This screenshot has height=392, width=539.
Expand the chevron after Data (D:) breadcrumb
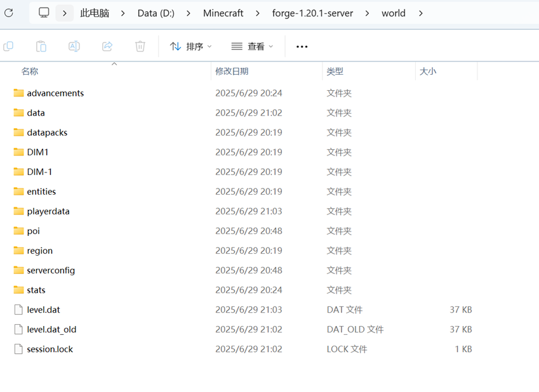(x=189, y=13)
